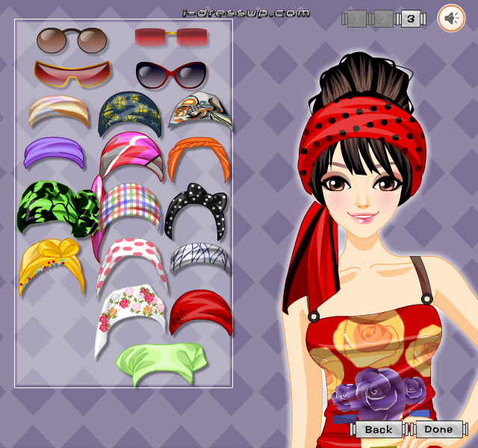Click the Back button
This screenshot has width=478, height=448.
379,429
